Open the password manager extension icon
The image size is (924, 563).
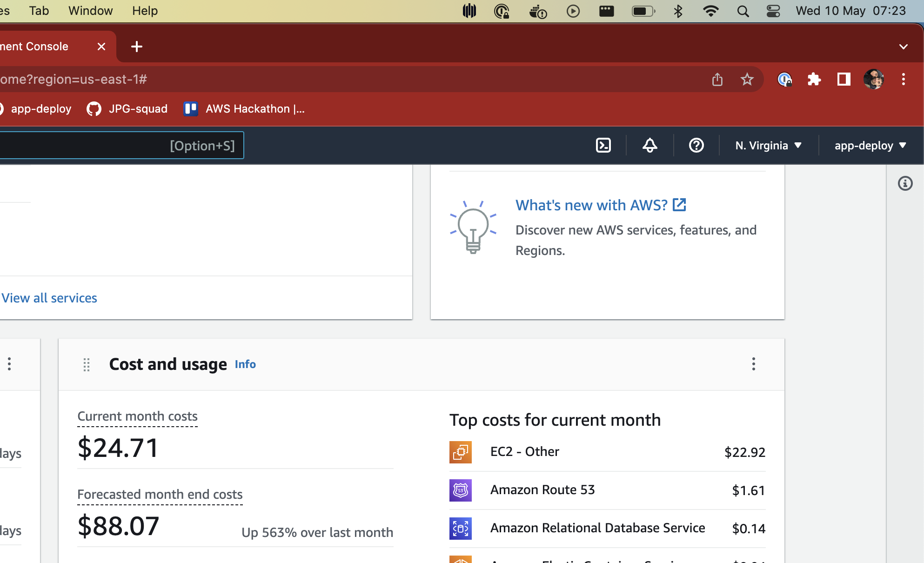pos(784,80)
